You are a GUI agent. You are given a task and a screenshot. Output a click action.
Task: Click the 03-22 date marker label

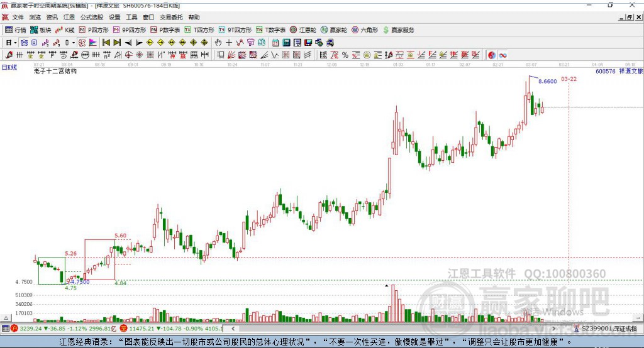click(x=569, y=79)
